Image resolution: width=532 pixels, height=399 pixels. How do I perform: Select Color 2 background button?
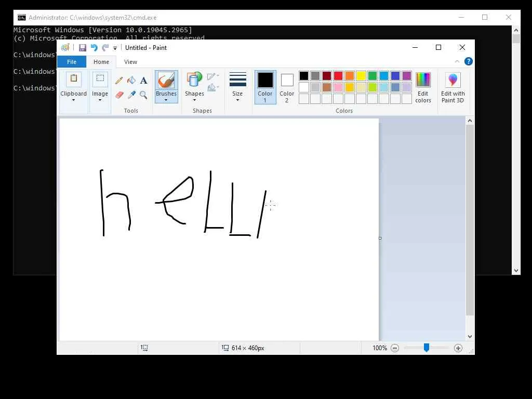[x=287, y=87]
